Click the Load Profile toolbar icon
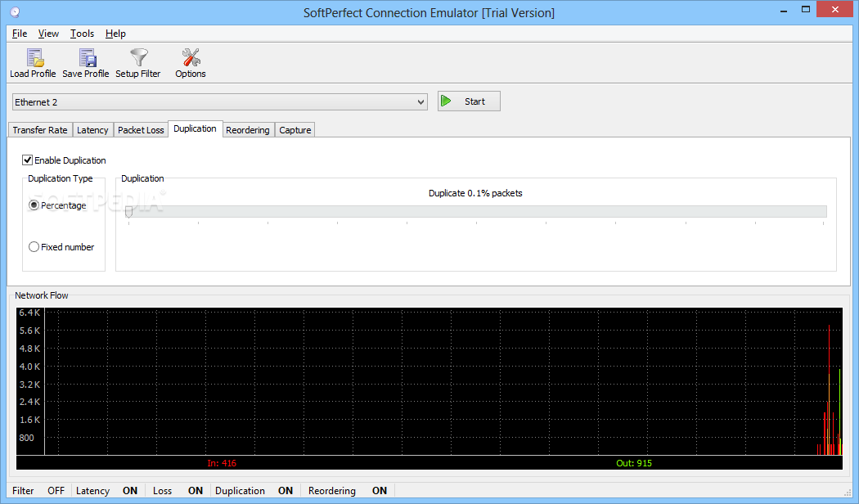Image resolution: width=859 pixels, height=504 pixels. (34, 57)
